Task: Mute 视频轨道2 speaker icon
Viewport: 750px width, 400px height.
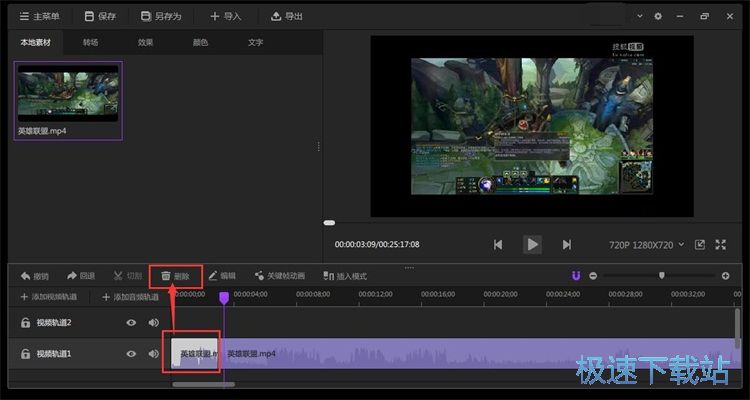Action: pos(154,323)
